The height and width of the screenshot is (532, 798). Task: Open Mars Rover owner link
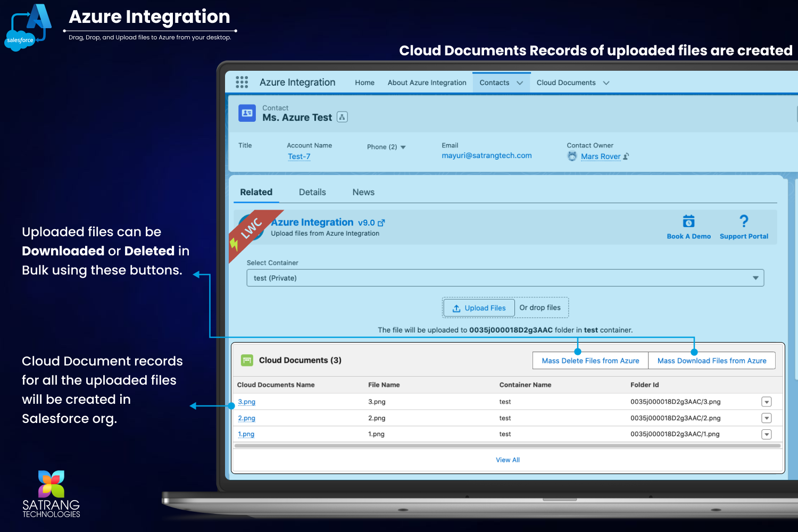(601, 156)
